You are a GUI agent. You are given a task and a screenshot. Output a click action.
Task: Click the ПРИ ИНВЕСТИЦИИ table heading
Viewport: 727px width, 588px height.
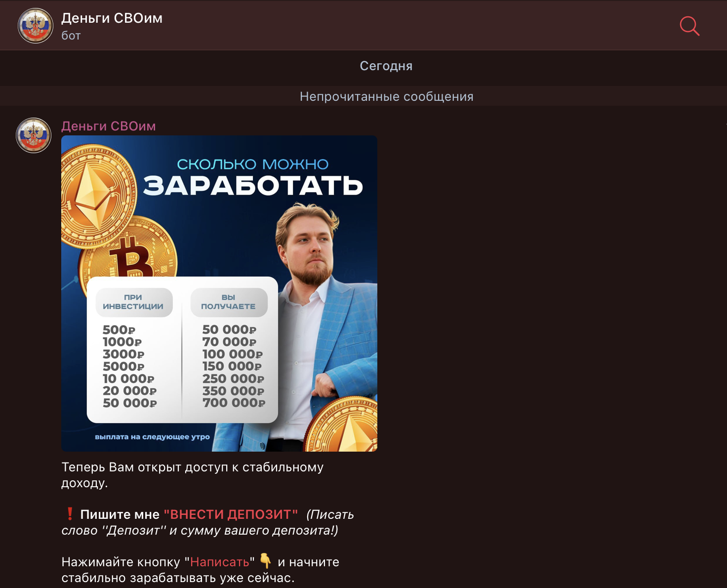tap(134, 302)
